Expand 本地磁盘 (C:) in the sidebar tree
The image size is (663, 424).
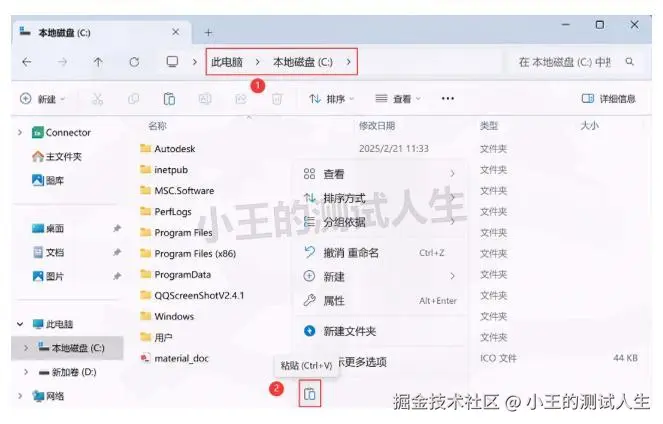coord(26,348)
